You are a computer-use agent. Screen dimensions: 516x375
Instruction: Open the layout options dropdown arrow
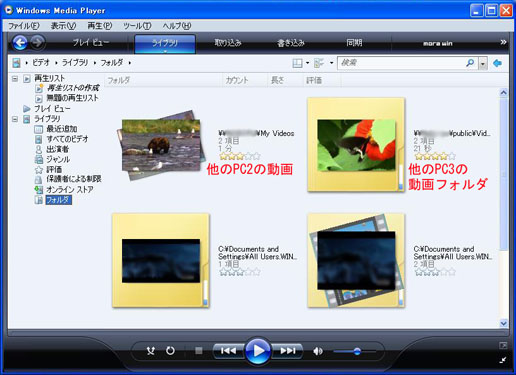point(307,63)
